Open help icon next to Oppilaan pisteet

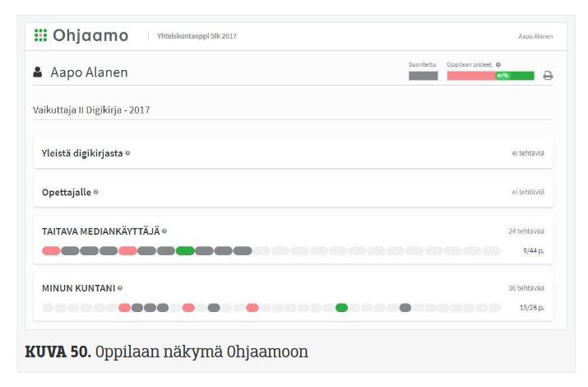coord(498,63)
